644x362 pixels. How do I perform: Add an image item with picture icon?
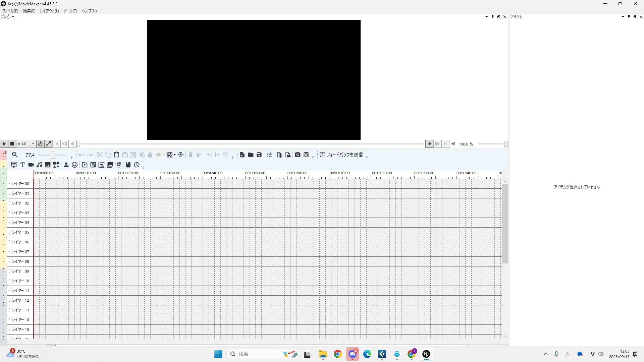[48, 165]
